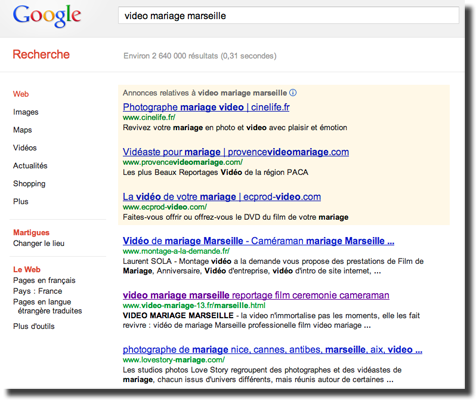This screenshot has width=476, height=400.
Task: Click www.lovestory-mariage.com/ URL text
Action: pos(174,360)
